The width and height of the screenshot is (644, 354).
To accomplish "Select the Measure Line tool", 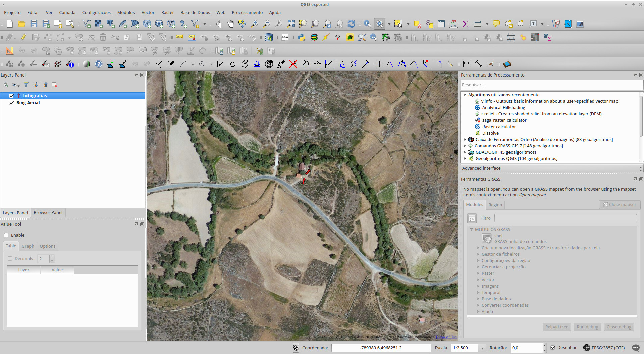I will point(478,24).
